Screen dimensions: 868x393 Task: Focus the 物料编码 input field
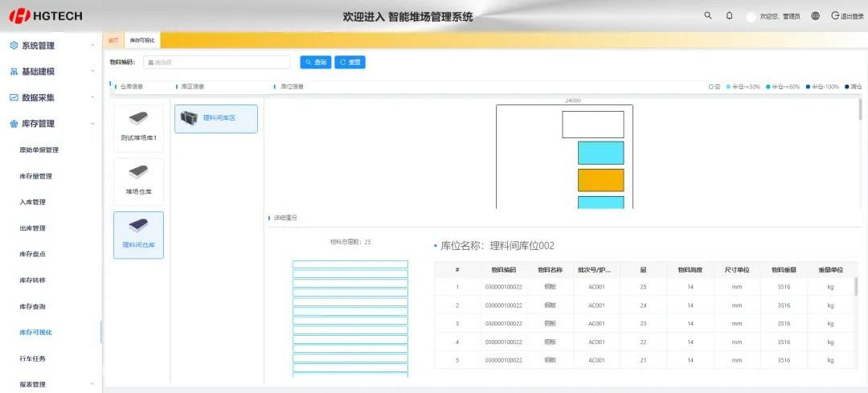tap(217, 62)
